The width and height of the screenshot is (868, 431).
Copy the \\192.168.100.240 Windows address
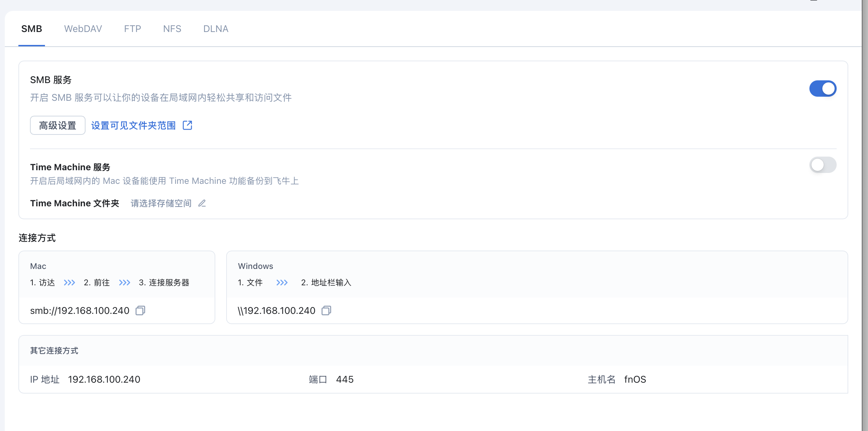(x=326, y=310)
